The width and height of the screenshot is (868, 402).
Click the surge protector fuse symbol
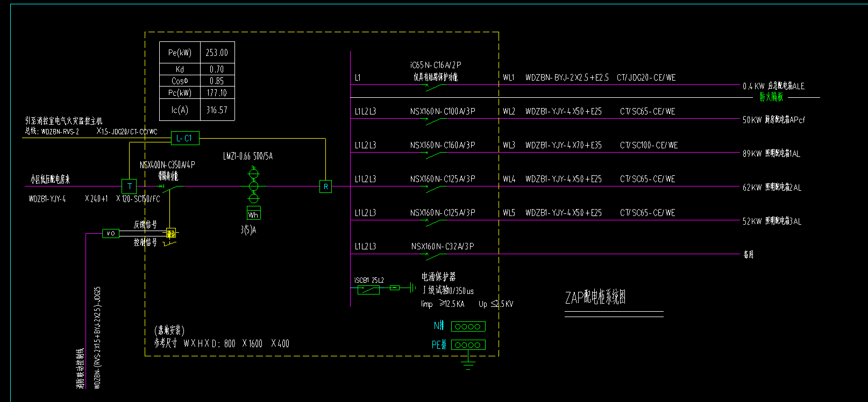395,288
